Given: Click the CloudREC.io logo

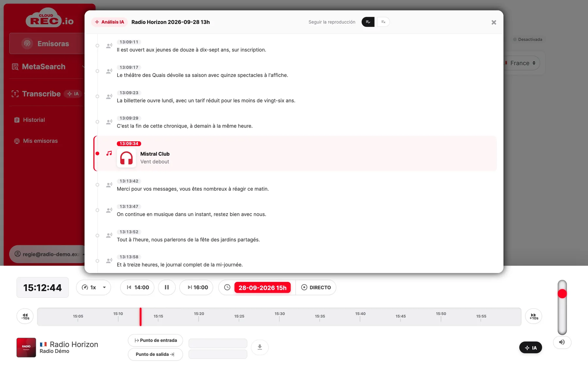Looking at the screenshot, I should (50, 17).
